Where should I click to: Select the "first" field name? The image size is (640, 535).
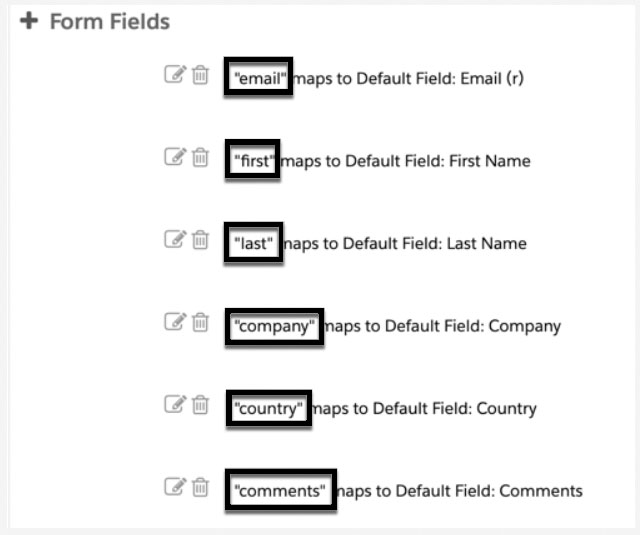pos(254,161)
